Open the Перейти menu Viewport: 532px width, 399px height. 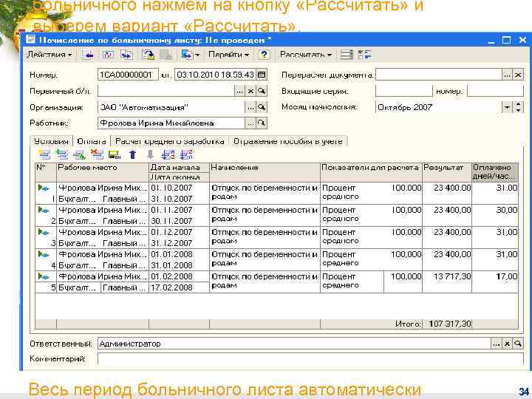point(228,54)
